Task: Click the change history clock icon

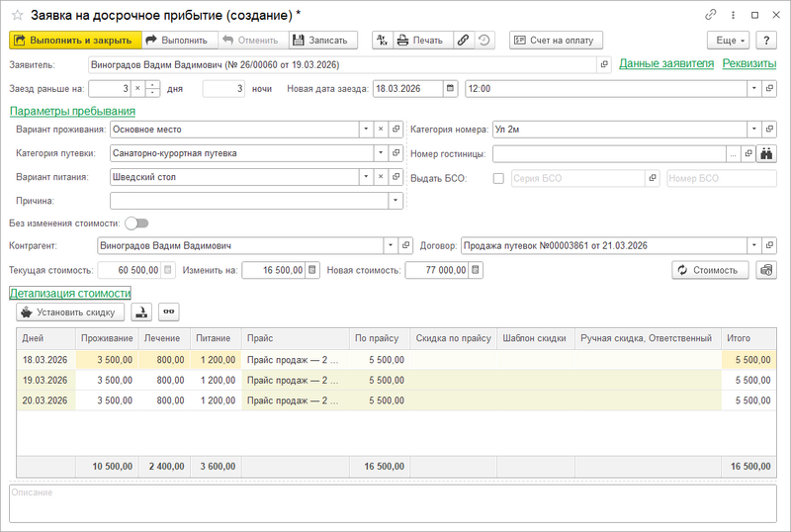Action: tap(483, 41)
